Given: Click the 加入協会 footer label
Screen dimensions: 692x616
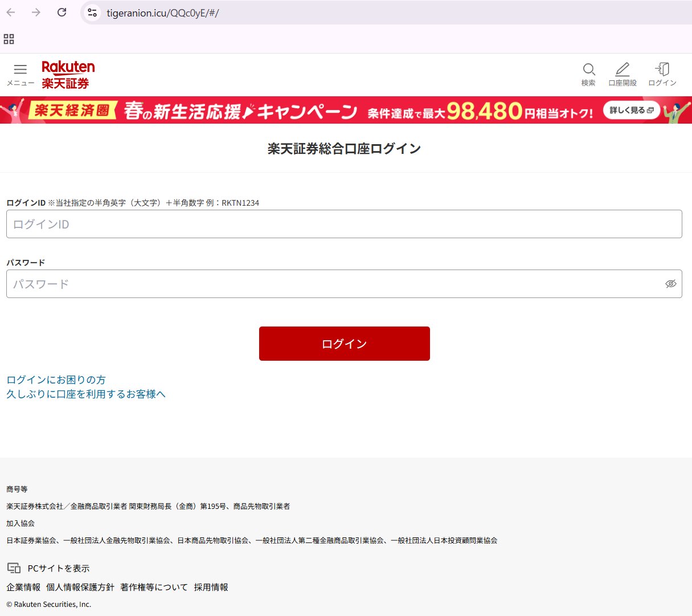Looking at the screenshot, I should [x=21, y=523].
